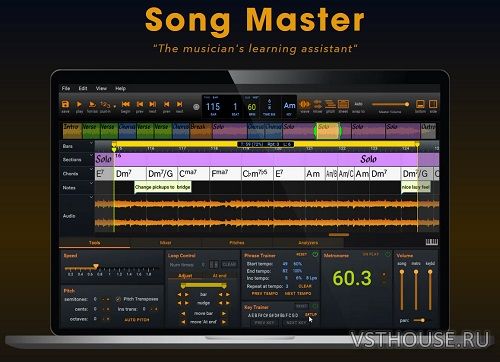500x362 pixels.
Task: Click the metro volume slider handle
Action: click(x=416, y=272)
